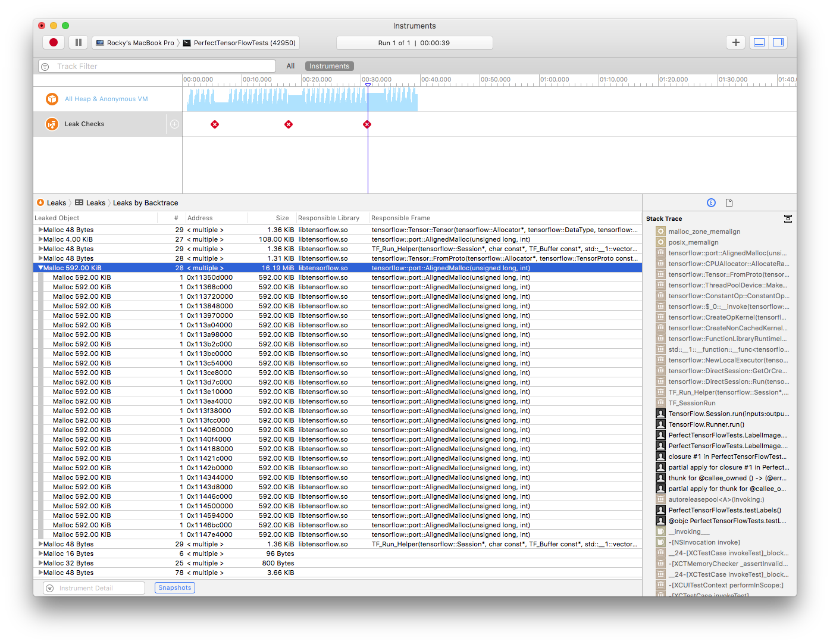This screenshot has width=830, height=644.
Task: Select the All Heap & Anonymous VM instrument icon
Action: click(52, 99)
